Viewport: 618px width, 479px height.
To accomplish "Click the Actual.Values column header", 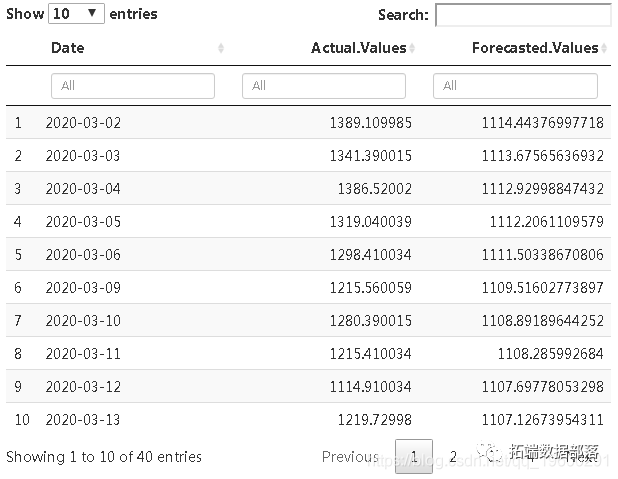I will tap(358, 48).
